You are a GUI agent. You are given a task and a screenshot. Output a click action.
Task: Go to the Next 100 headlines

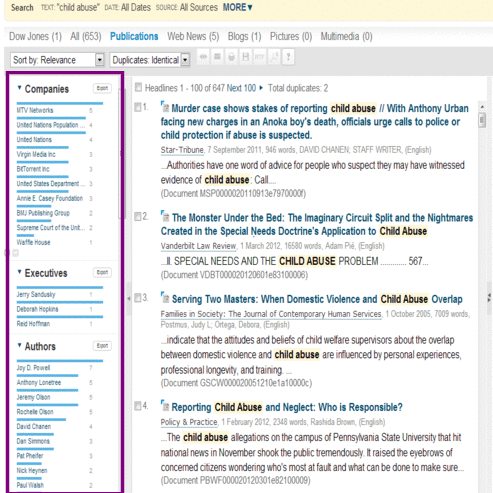point(241,88)
